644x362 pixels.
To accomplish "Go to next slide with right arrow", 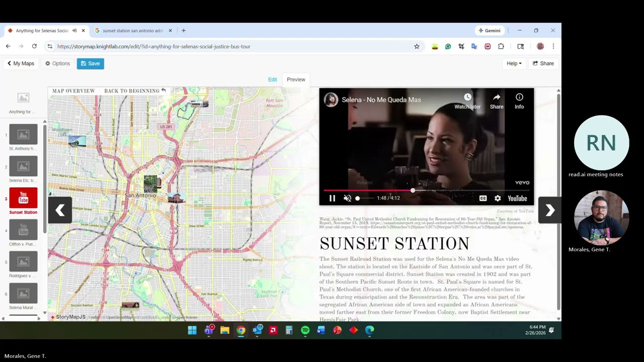I will coord(549,210).
